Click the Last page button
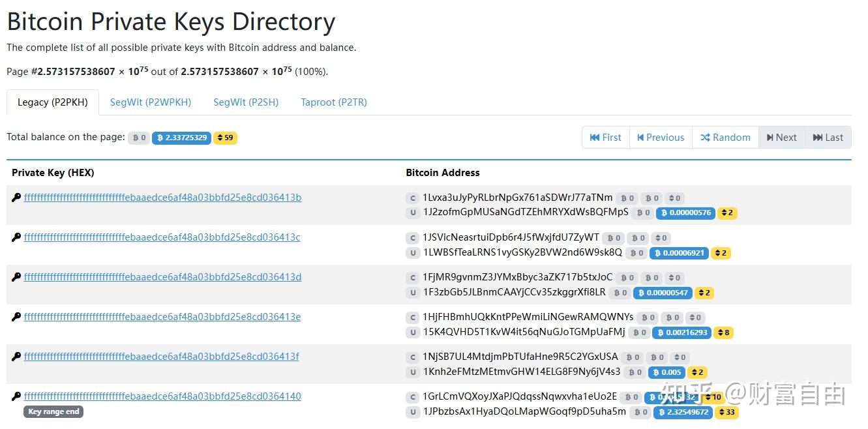 828,138
